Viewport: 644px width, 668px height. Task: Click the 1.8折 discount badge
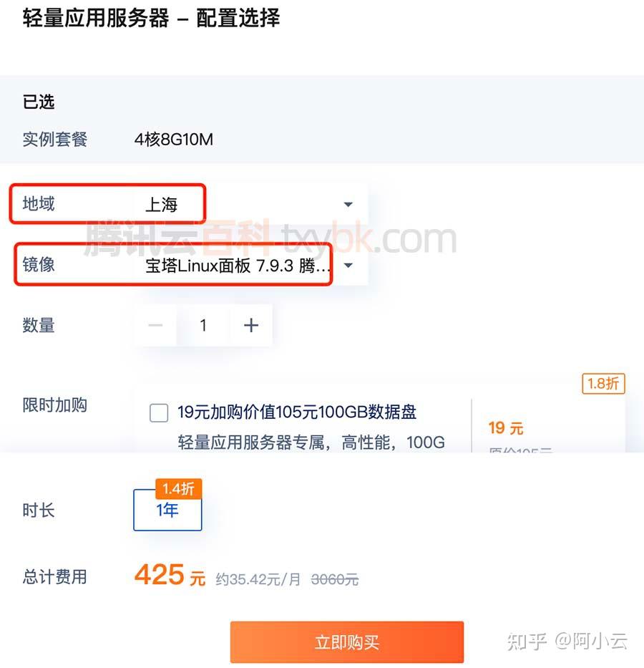point(603,384)
